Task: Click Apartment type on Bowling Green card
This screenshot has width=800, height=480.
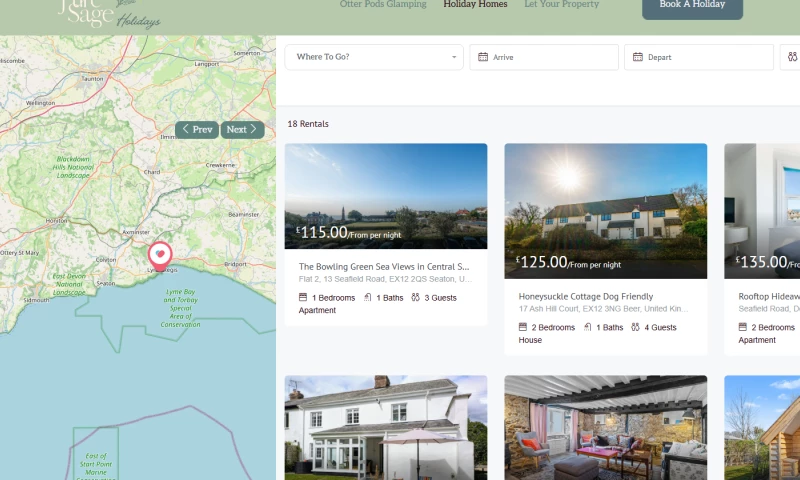Action: (317, 310)
